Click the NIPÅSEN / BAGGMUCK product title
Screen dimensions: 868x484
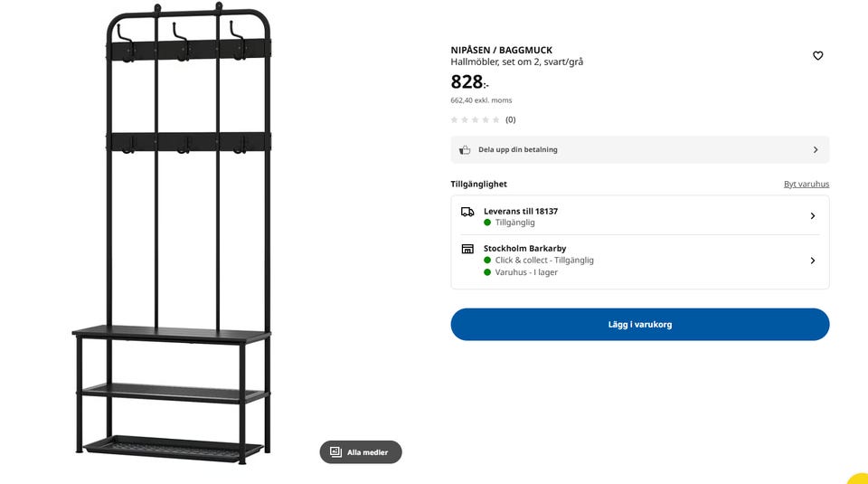(x=501, y=51)
